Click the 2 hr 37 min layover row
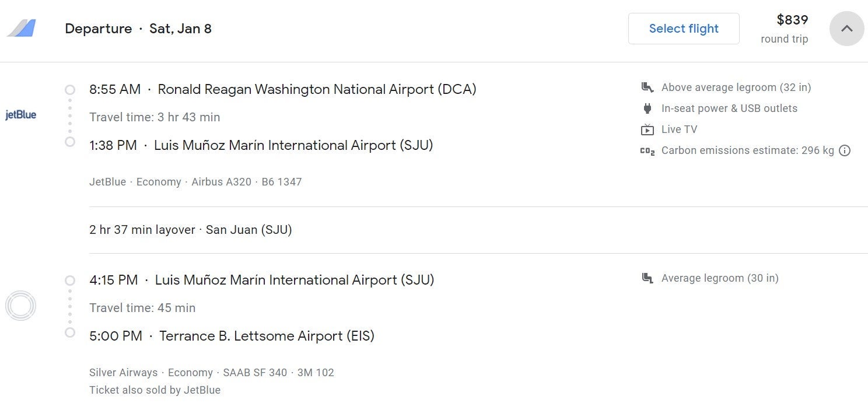This screenshot has height=410, width=868. (x=191, y=230)
